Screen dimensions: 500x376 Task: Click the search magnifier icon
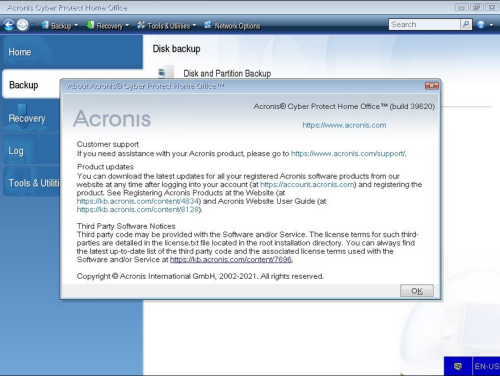[x=466, y=24]
